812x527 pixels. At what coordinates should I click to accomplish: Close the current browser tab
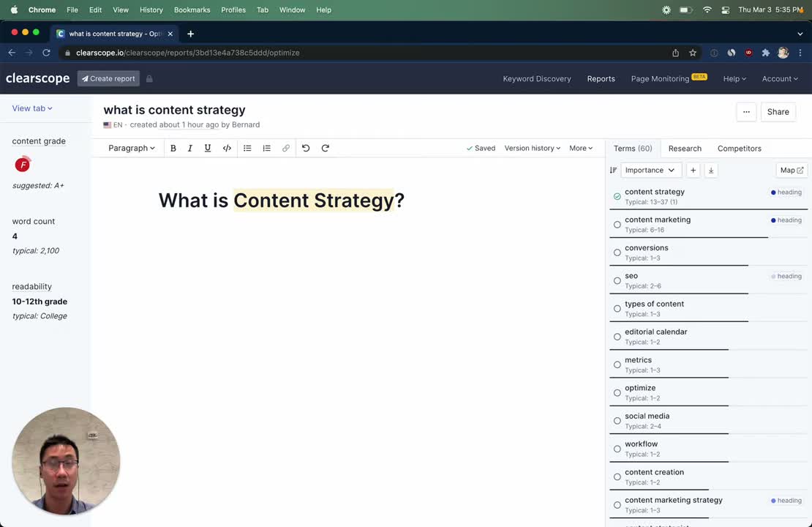click(170, 34)
